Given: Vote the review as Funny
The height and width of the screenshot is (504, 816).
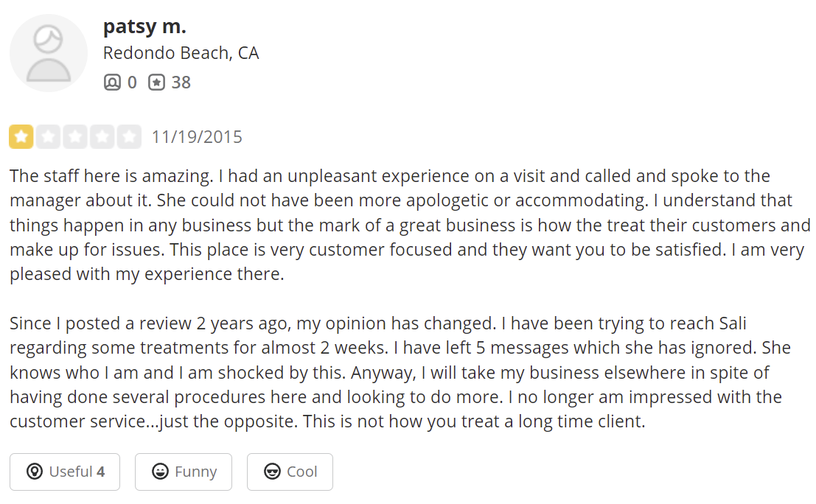Looking at the screenshot, I should (x=184, y=472).
